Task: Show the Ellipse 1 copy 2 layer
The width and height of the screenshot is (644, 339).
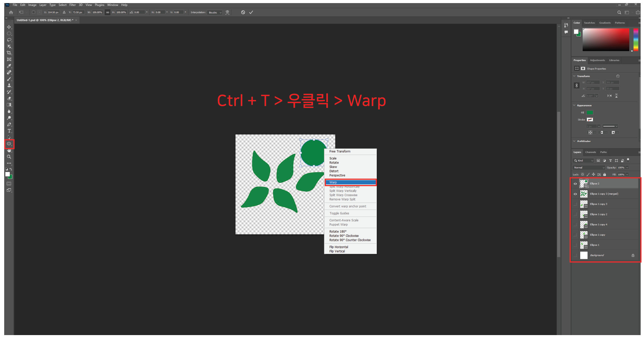Action: [575, 214]
